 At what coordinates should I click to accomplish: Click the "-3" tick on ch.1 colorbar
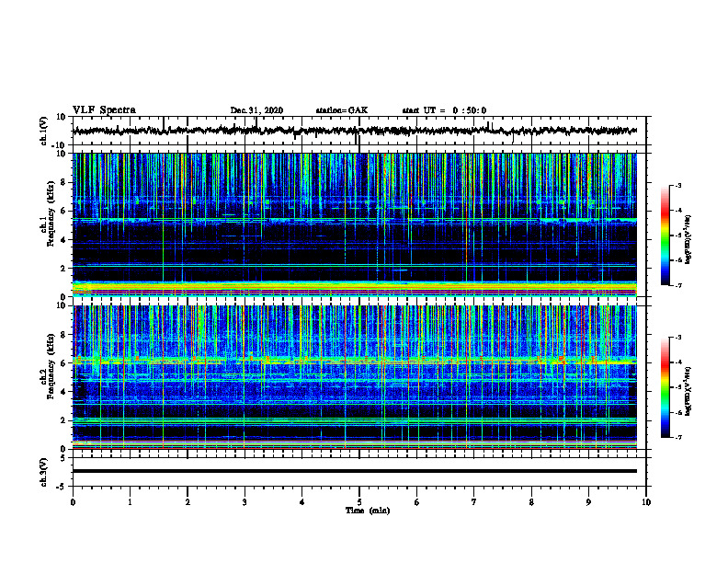point(677,185)
